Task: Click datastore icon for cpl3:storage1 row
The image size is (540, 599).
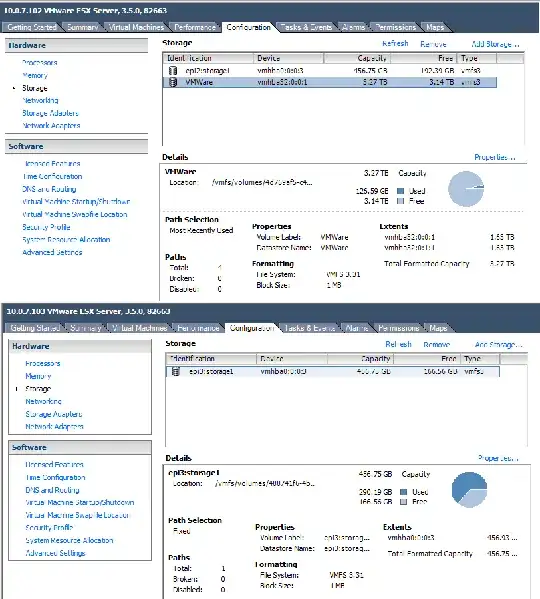Action: 176,371
